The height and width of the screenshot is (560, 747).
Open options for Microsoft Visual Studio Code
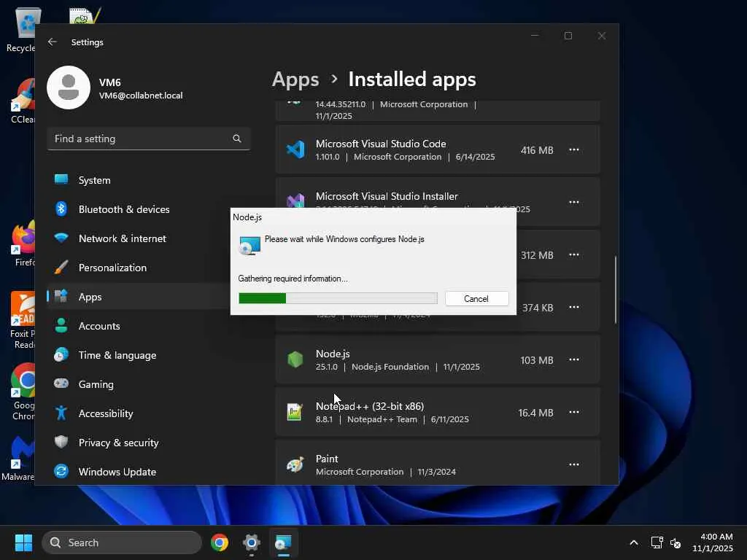[x=573, y=150]
